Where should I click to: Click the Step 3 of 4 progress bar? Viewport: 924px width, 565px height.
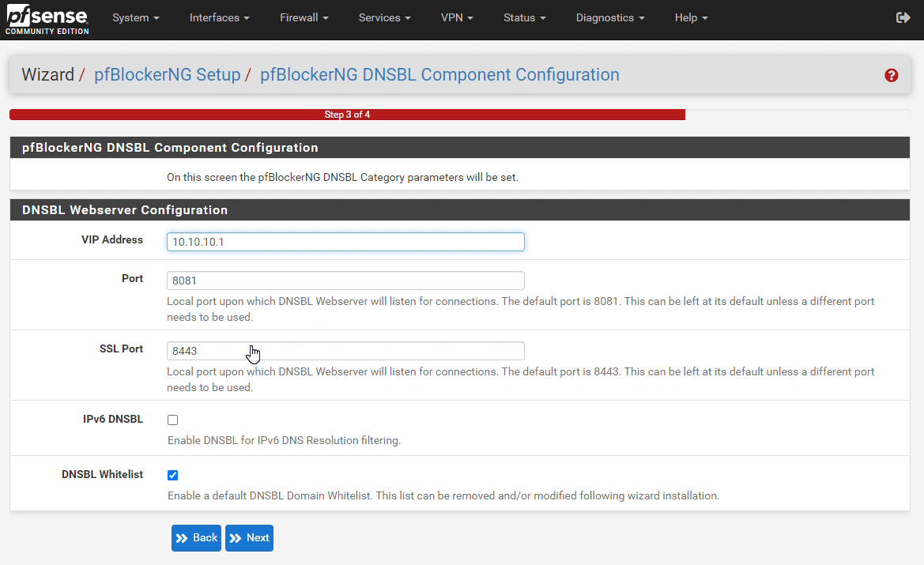tap(347, 115)
